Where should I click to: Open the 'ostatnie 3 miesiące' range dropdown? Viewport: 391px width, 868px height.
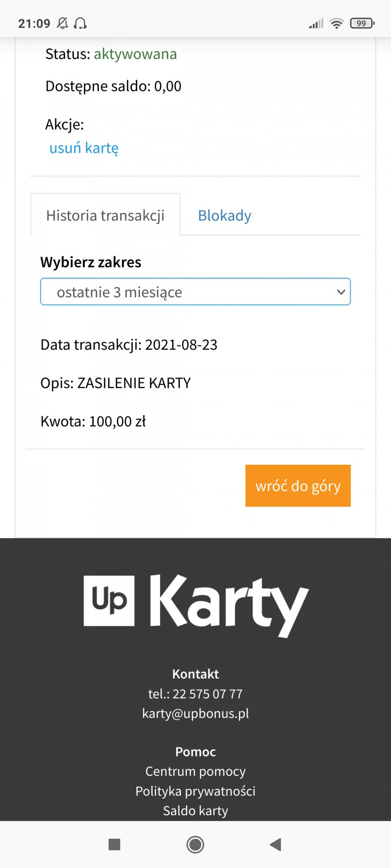point(195,292)
